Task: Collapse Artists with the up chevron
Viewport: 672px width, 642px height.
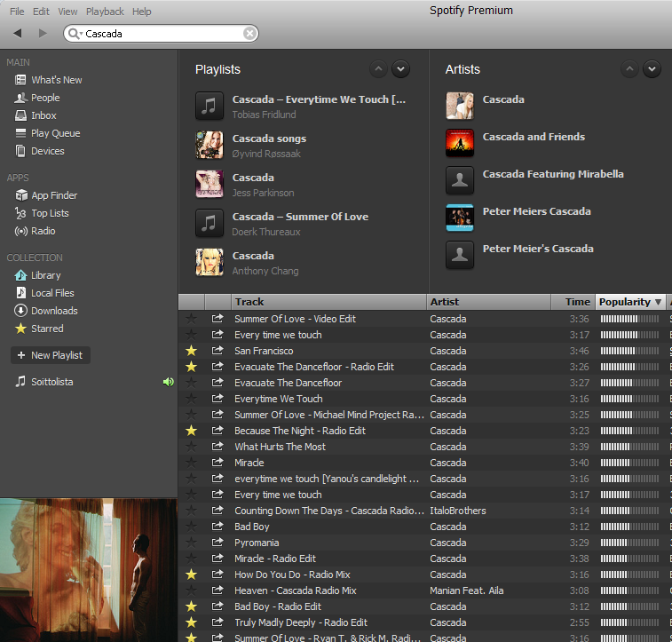Action: [x=629, y=69]
